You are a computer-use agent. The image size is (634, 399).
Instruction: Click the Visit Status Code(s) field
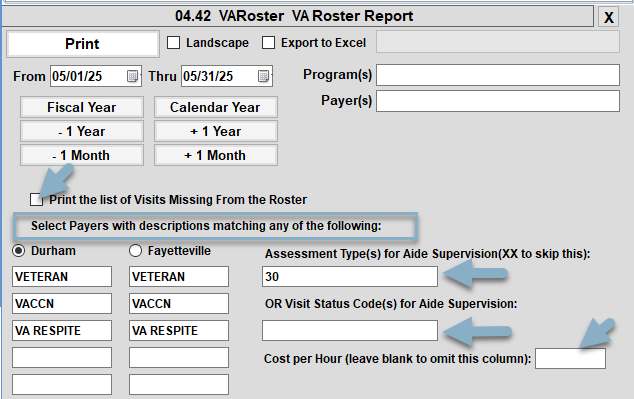point(350,331)
